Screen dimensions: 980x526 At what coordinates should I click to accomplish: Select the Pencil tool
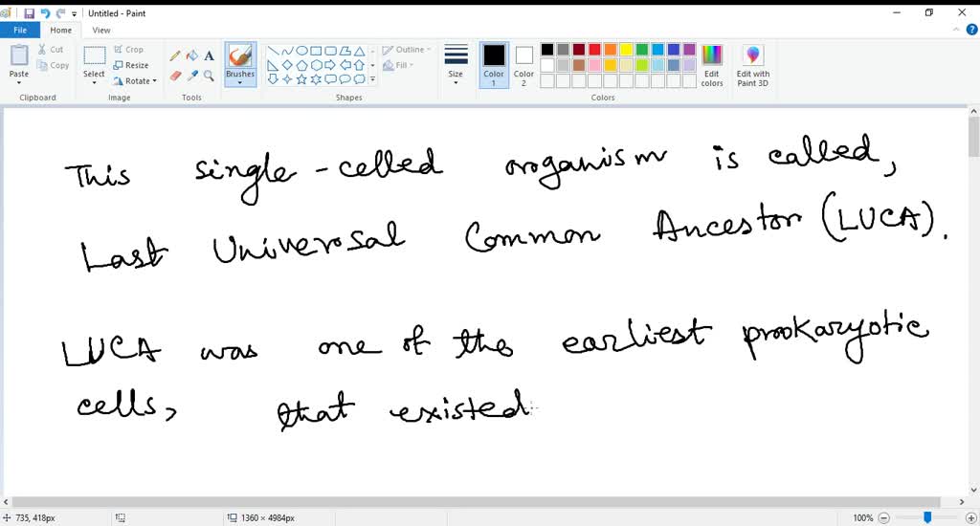pyautogui.click(x=175, y=56)
